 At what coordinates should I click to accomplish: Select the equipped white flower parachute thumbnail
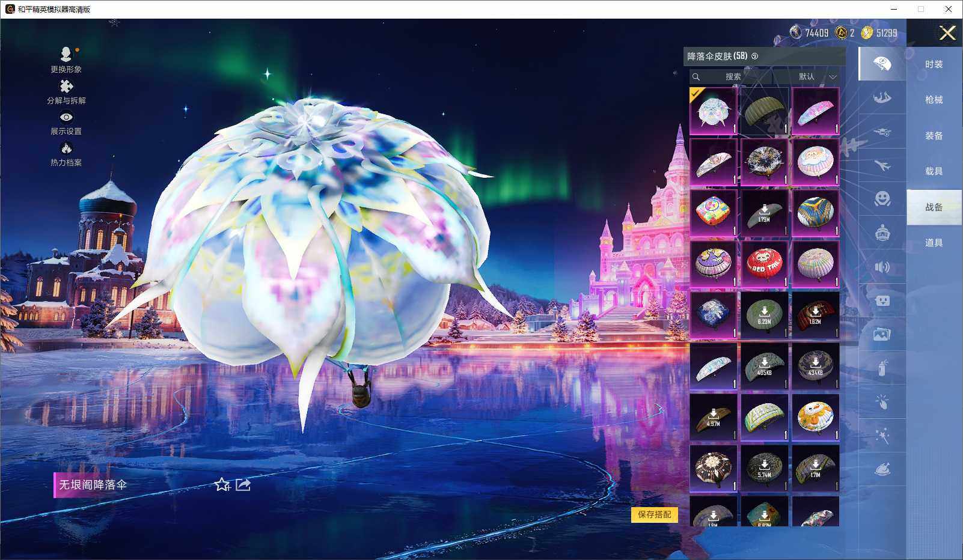point(714,111)
